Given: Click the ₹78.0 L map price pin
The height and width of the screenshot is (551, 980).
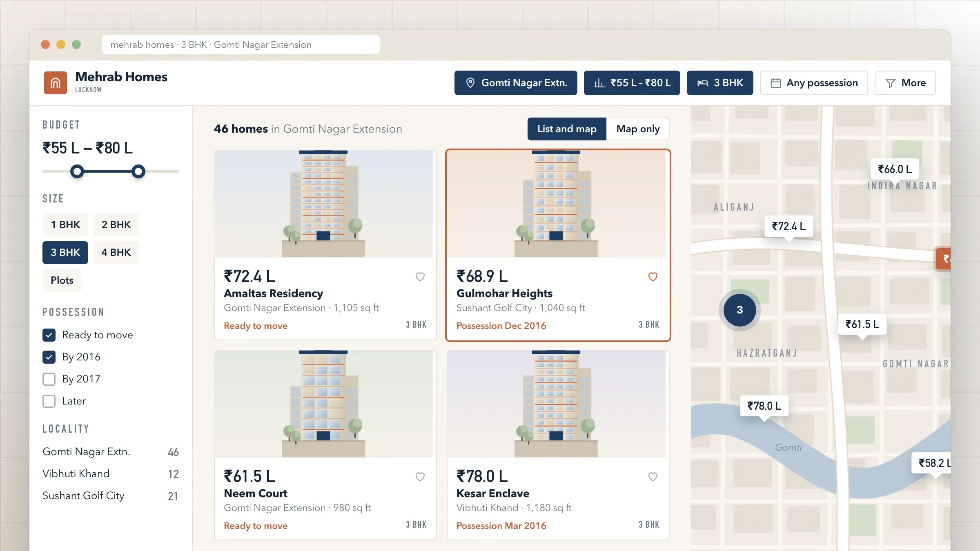Looking at the screenshot, I should point(764,406).
